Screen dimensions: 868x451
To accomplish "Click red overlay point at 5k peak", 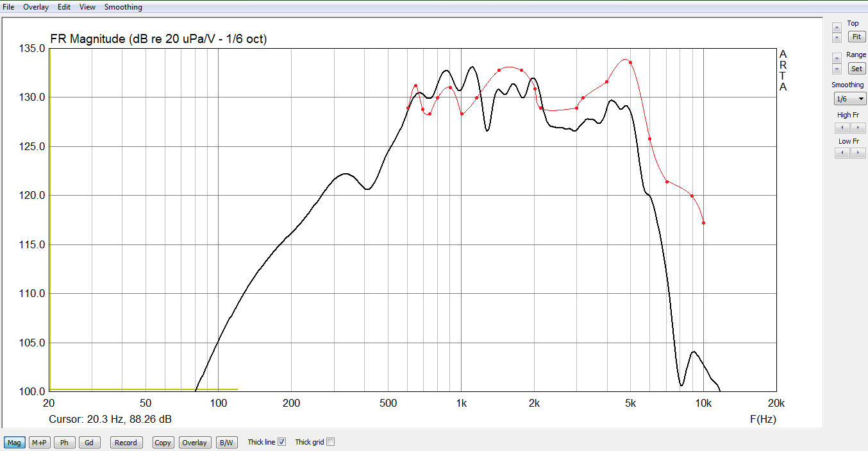I will [x=630, y=62].
